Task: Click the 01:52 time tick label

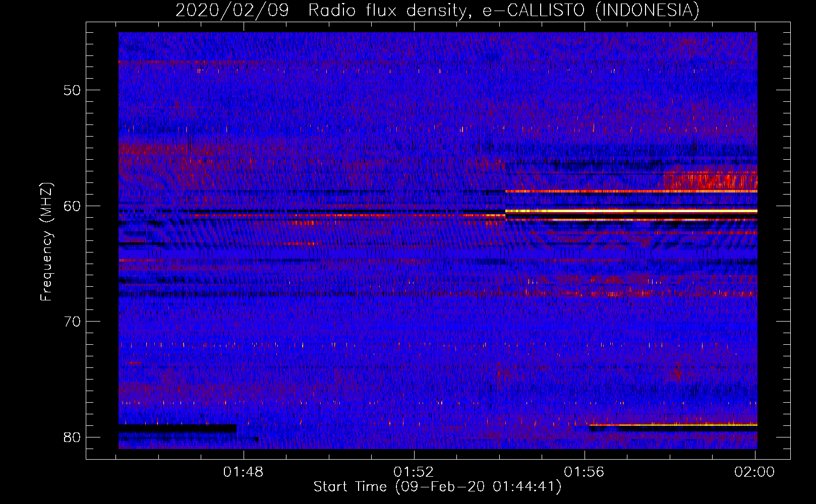Action: (414, 472)
